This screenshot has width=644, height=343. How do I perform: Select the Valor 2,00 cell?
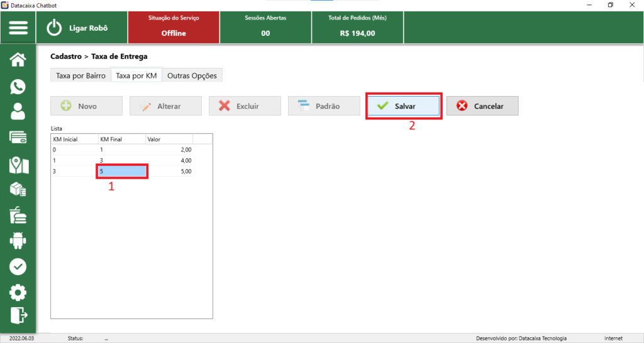pyautogui.click(x=169, y=150)
